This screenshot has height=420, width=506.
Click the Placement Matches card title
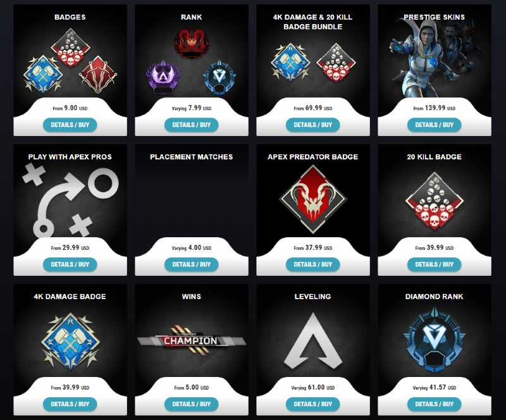(x=192, y=157)
